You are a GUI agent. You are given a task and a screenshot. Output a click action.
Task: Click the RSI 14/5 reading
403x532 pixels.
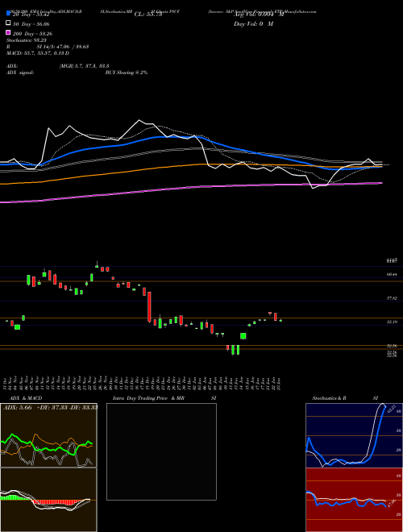coord(62,47)
